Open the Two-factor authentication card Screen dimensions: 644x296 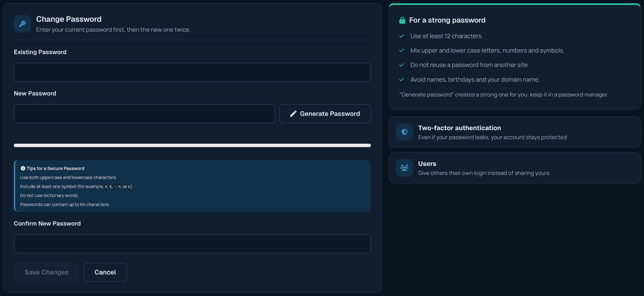[x=515, y=132]
